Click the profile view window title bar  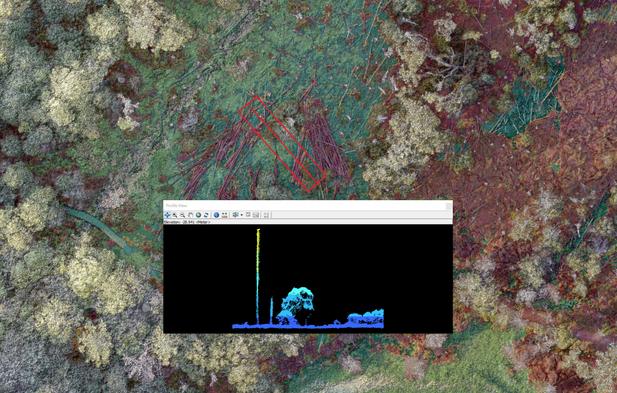(x=308, y=205)
